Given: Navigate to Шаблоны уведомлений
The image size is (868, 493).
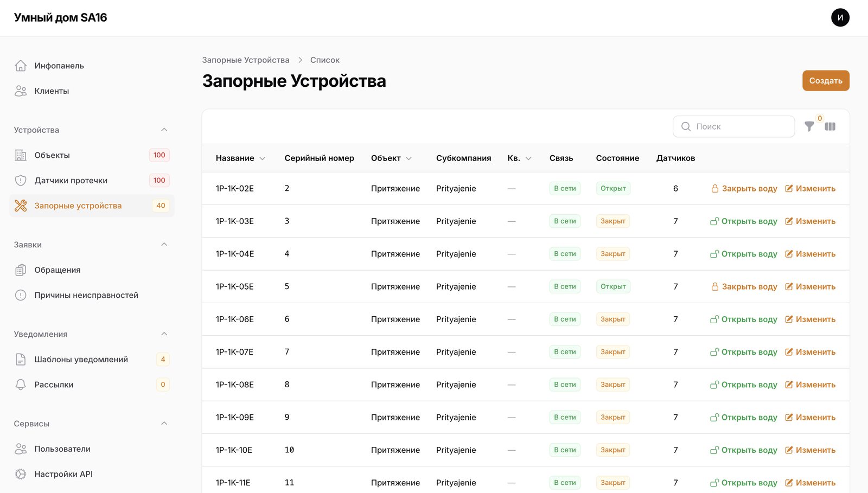Looking at the screenshot, I should pyautogui.click(x=92, y=360).
